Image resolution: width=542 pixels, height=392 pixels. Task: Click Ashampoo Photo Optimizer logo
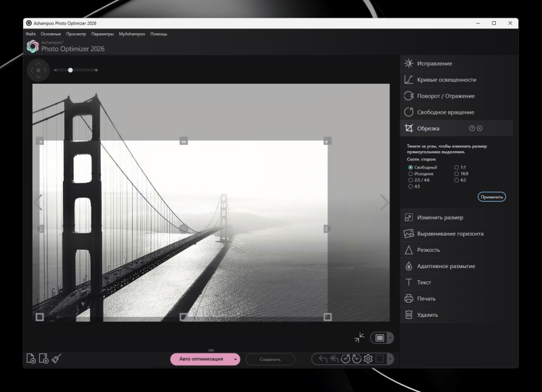pos(33,46)
